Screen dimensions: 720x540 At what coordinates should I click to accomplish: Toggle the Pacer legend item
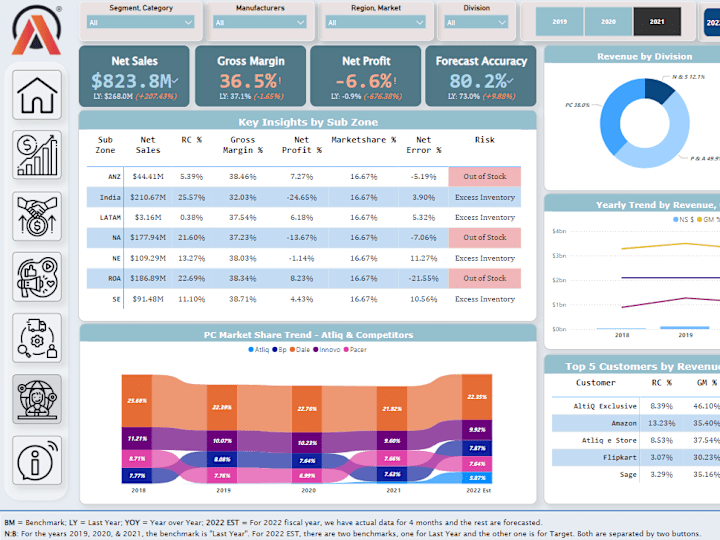[x=355, y=349]
